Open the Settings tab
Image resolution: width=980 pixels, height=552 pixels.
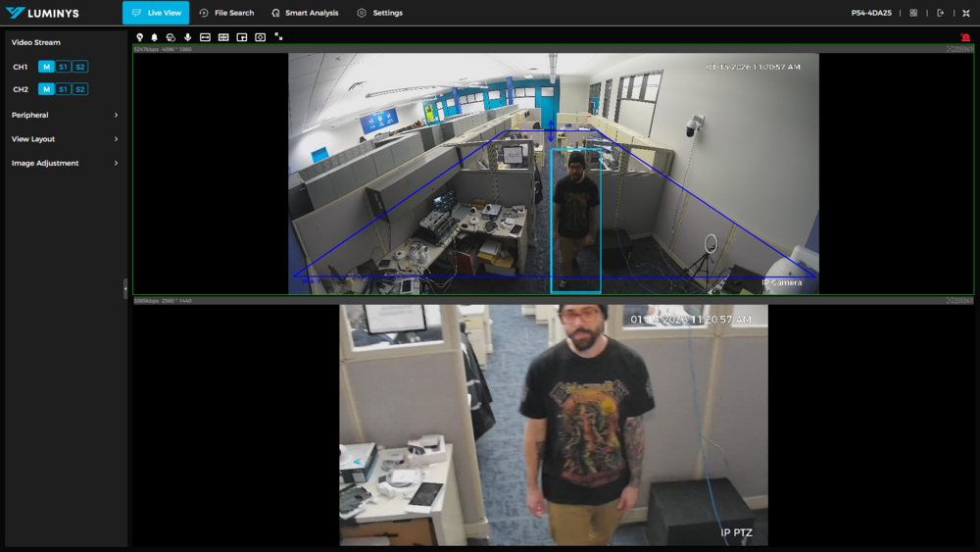click(379, 13)
